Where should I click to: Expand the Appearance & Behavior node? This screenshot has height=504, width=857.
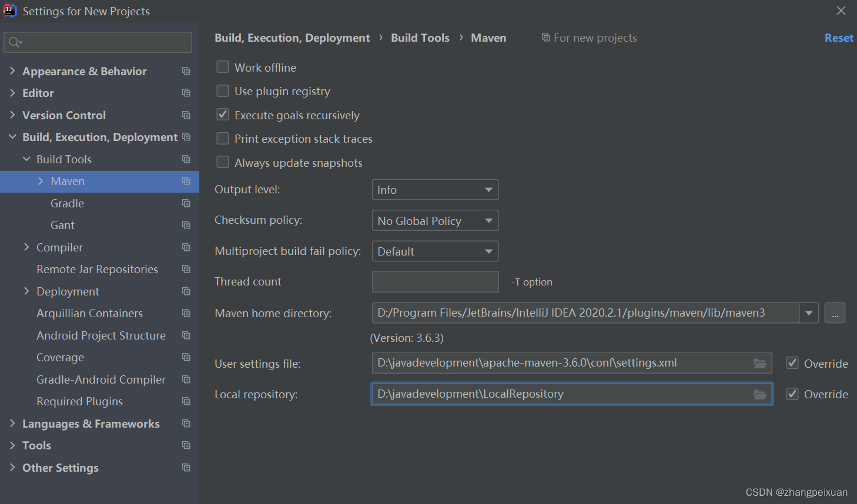(12, 71)
